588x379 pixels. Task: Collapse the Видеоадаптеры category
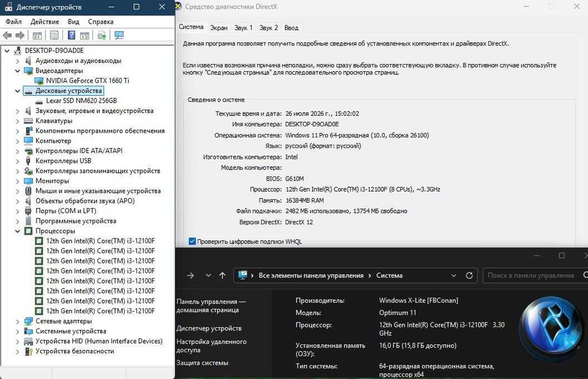pos(17,71)
